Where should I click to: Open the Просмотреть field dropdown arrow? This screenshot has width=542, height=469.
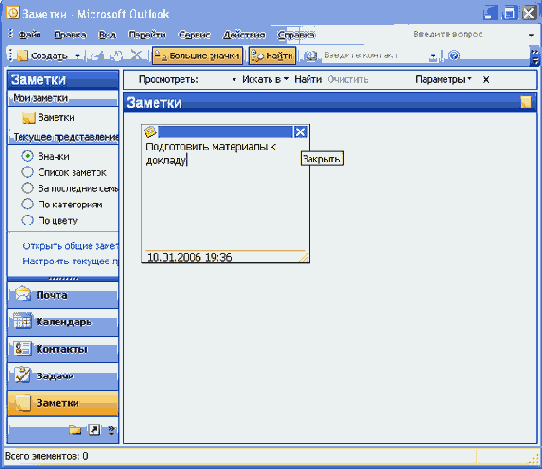tap(234, 80)
